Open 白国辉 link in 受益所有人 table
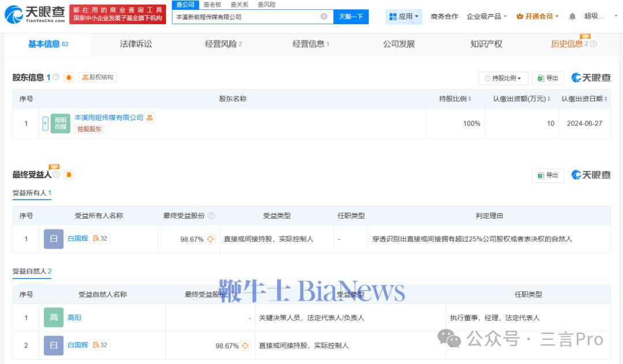 click(x=77, y=238)
